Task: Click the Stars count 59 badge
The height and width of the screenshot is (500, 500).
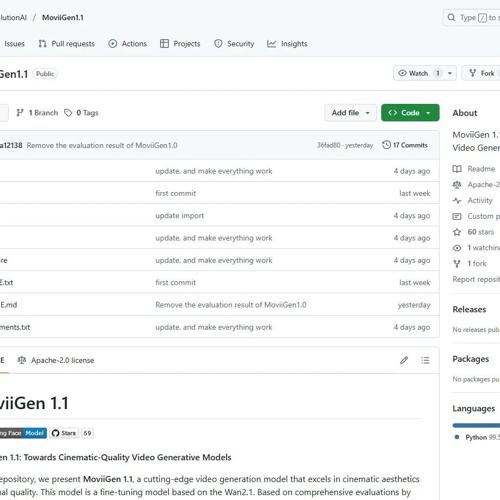Action: [x=87, y=433]
